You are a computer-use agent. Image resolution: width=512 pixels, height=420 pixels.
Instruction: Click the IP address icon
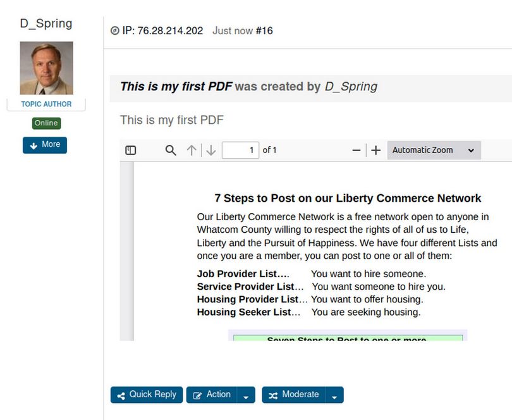(114, 31)
